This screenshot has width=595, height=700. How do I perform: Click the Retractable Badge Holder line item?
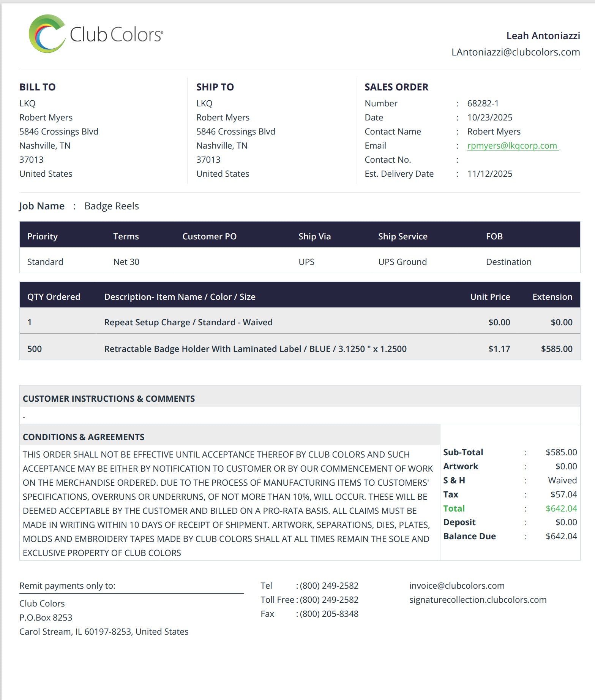pos(255,349)
